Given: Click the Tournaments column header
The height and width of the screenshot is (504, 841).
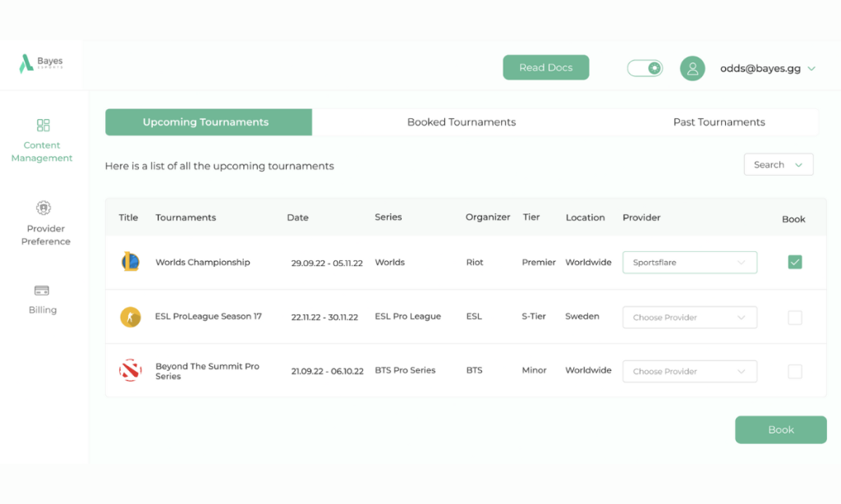Looking at the screenshot, I should [186, 218].
